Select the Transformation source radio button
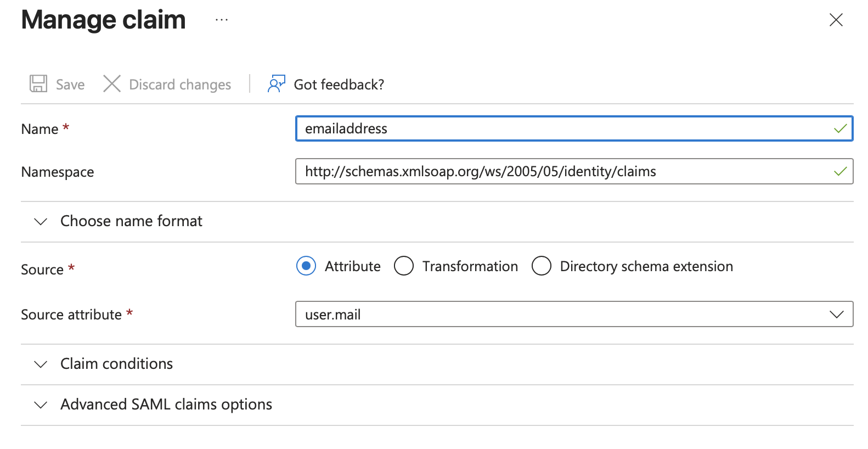Image resolution: width=868 pixels, height=449 pixels. [404, 266]
